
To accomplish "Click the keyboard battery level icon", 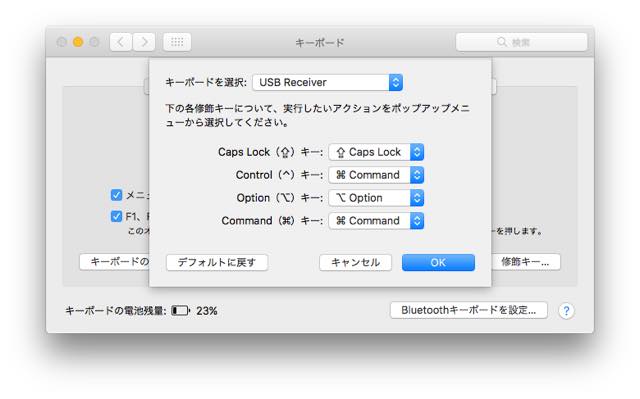I will 180,311.
